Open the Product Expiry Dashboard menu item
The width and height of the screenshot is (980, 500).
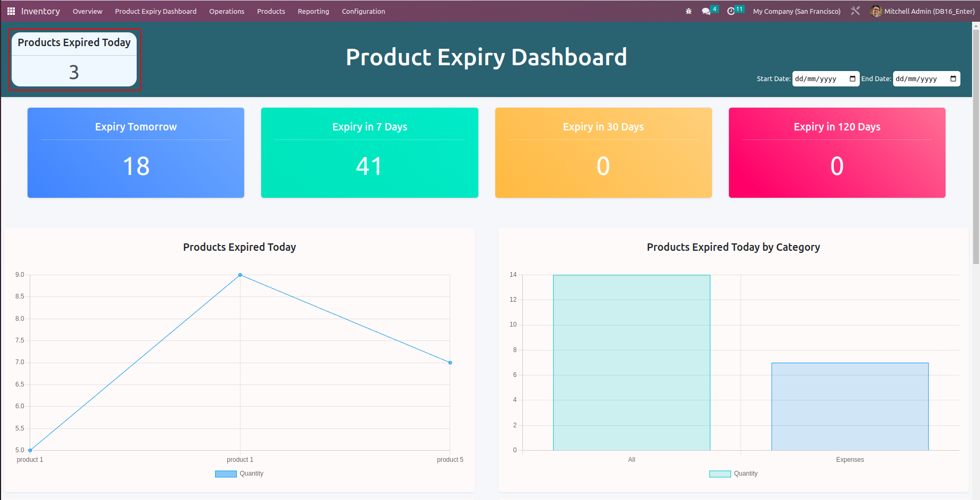tap(156, 11)
